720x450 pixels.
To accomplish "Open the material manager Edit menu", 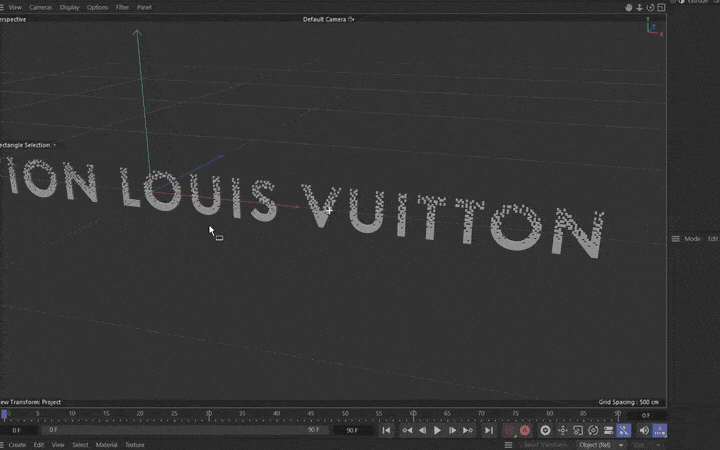I will 39,444.
